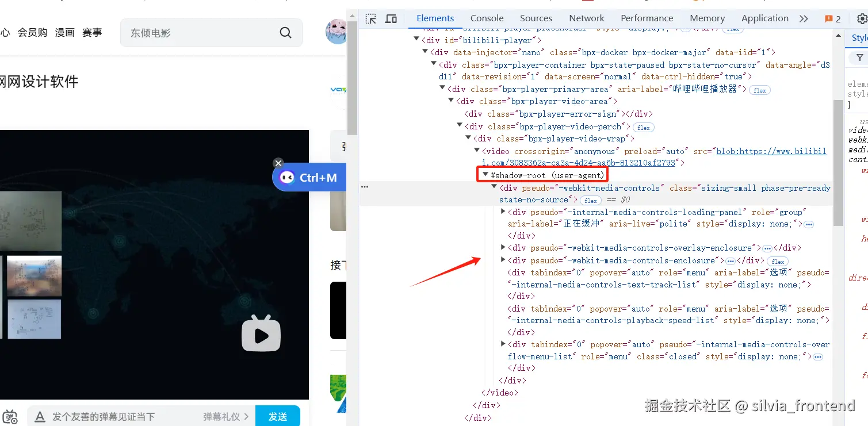Collapse the bpx-player-video-perch node

click(x=460, y=126)
